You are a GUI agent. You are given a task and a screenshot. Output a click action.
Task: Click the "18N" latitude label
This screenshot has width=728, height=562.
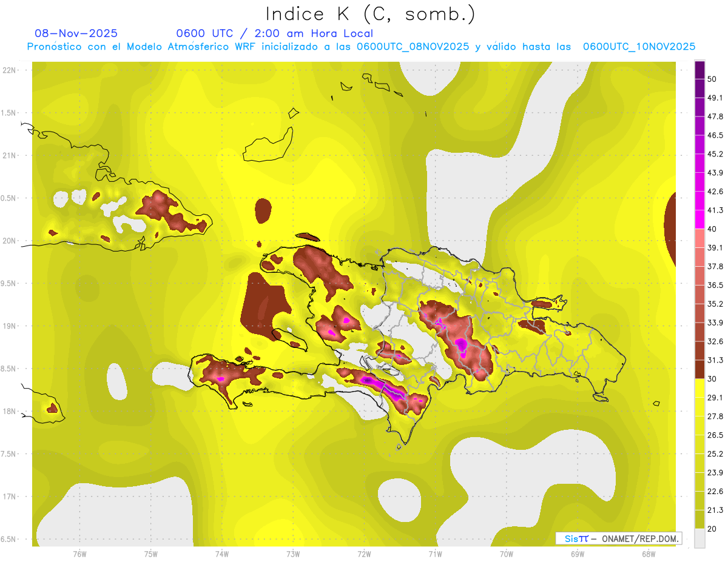(x=10, y=411)
